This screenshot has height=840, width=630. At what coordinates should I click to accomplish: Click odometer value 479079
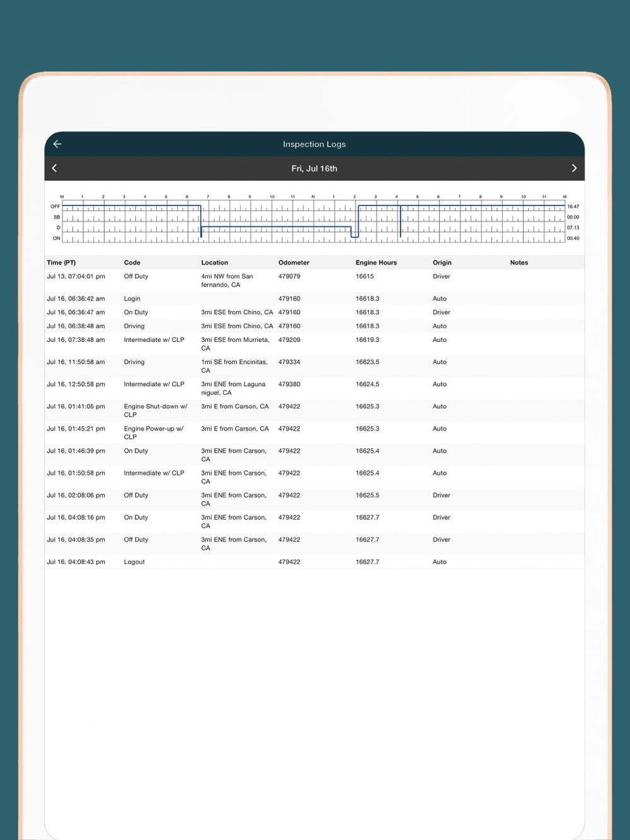pos(289,276)
